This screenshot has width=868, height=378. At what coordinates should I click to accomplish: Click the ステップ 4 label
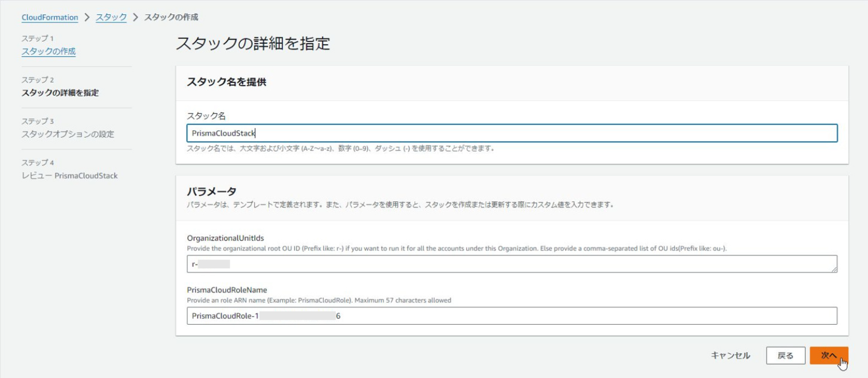(37, 162)
